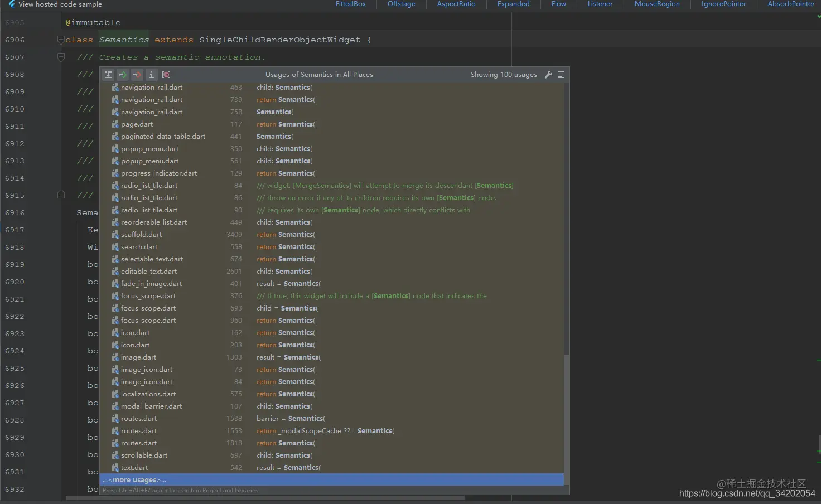This screenshot has width=821, height=504.
Task: Select navigation_rail.dart usage at line 739
Action: [332, 100]
